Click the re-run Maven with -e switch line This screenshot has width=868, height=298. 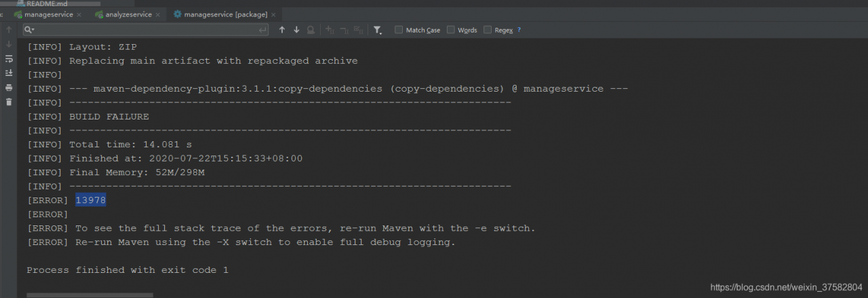tap(281, 228)
